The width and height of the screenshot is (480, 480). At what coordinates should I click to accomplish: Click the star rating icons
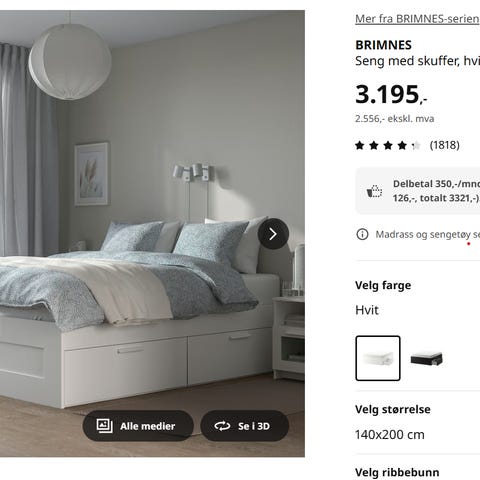click(x=388, y=145)
